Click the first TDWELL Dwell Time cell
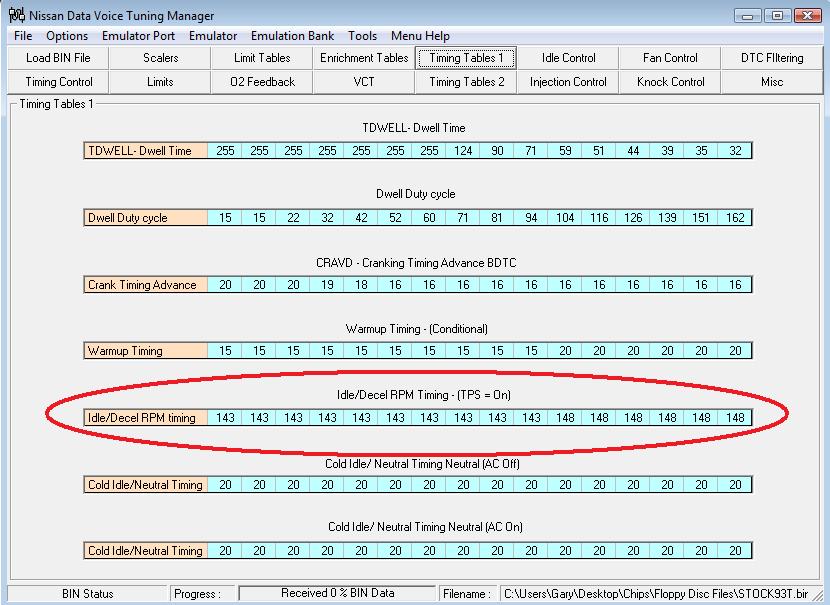Screen dimensions: 830x605 click(226, 151)
